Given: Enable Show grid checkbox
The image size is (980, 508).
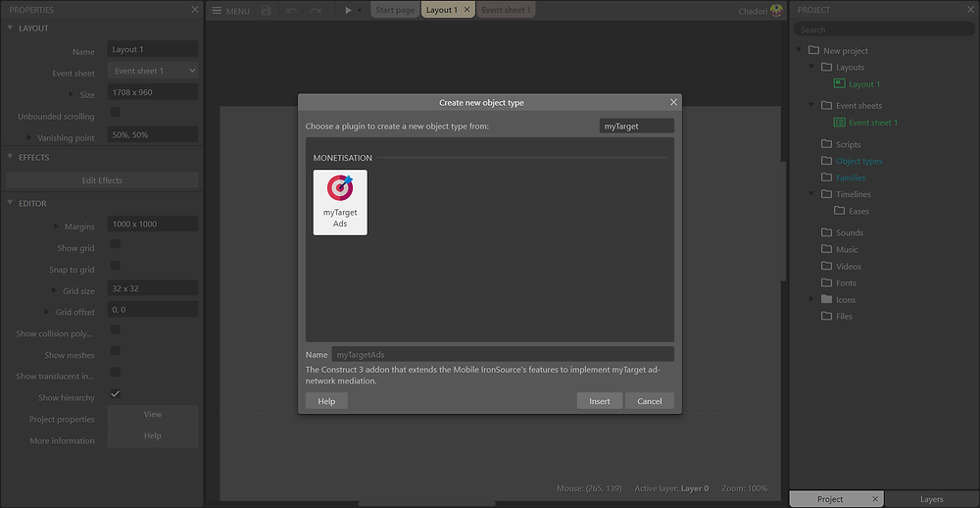Looking at the screenshot, I should [x=115, y=244].
